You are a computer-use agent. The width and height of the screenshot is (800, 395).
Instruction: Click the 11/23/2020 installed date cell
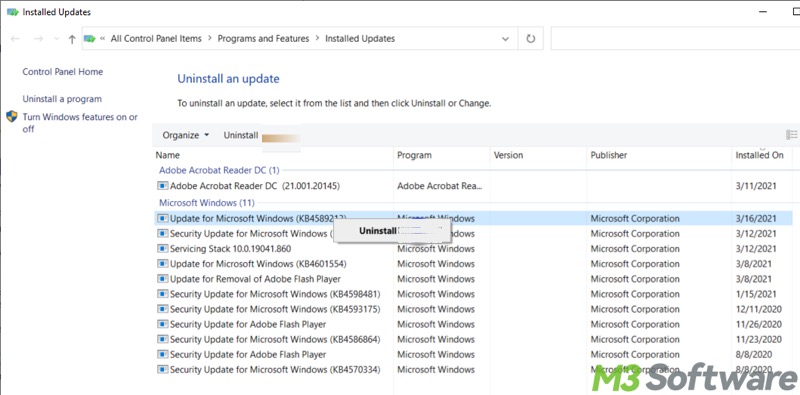(758, 339)
